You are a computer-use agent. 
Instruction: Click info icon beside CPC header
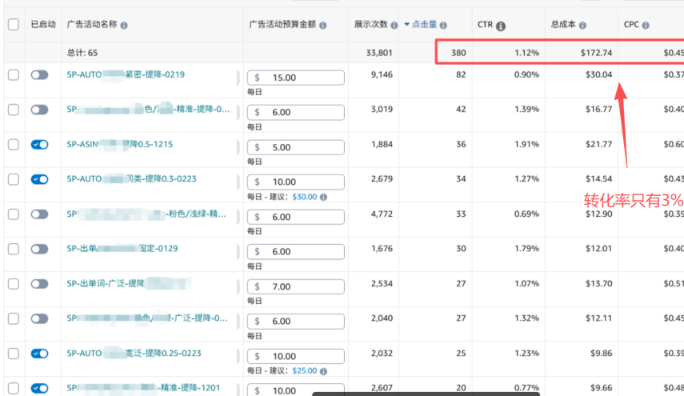click(646, 25)
